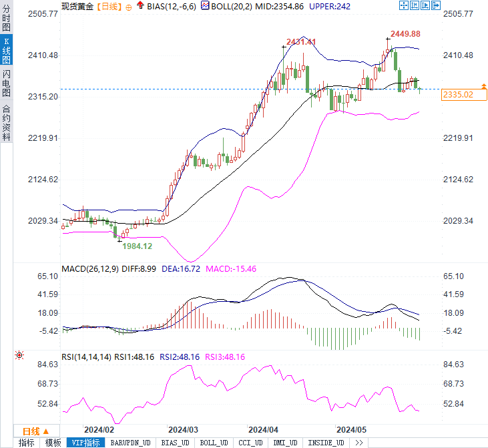Click the 【日线】 period label in header
Image resolution: width=488 pixels, height=448 pixels.
click(x=109, y=6)
